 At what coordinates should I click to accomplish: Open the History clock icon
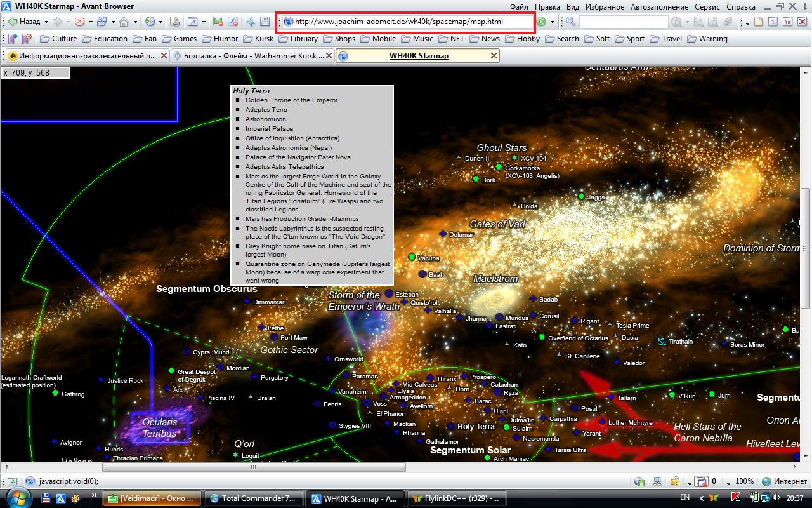(150, 22)
